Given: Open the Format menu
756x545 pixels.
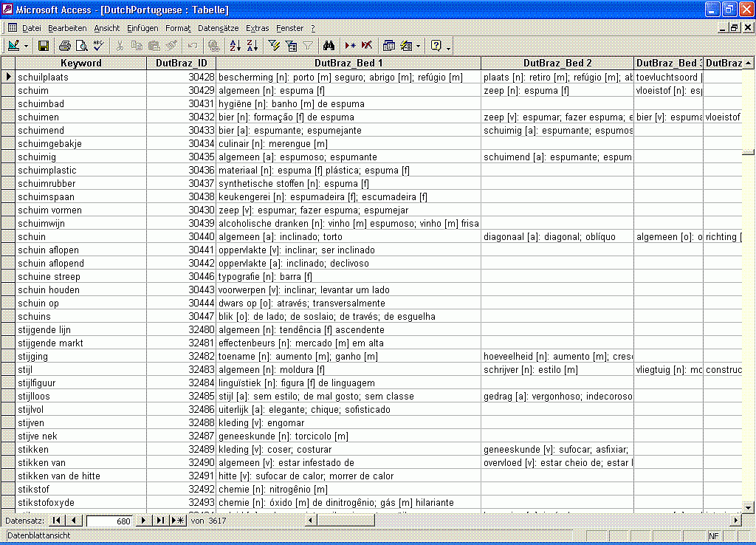Looking at the screenshot, I should pos(178,28).
